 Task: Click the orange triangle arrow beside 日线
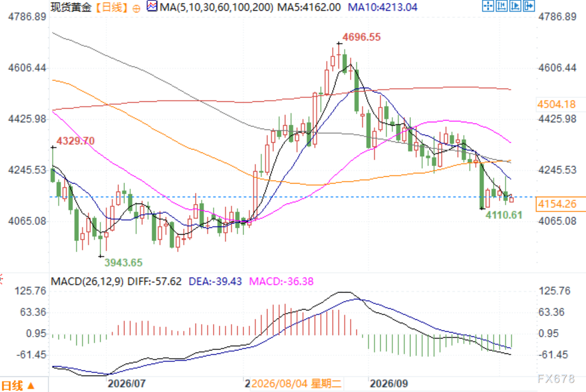(31, 386)
